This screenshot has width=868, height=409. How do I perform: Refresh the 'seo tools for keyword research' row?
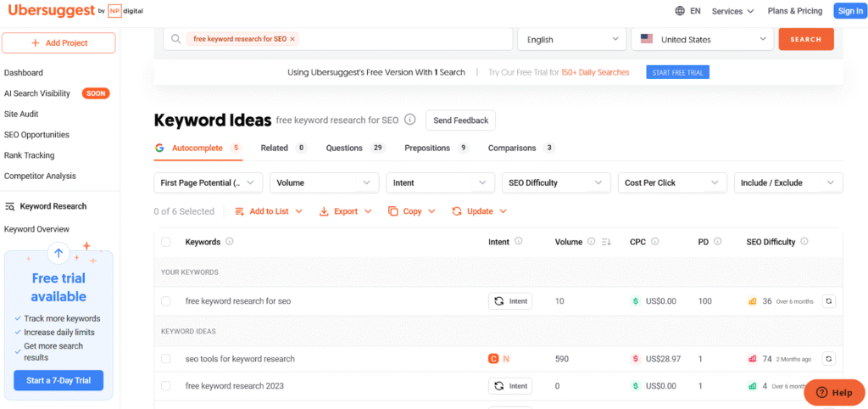(829, 359)
